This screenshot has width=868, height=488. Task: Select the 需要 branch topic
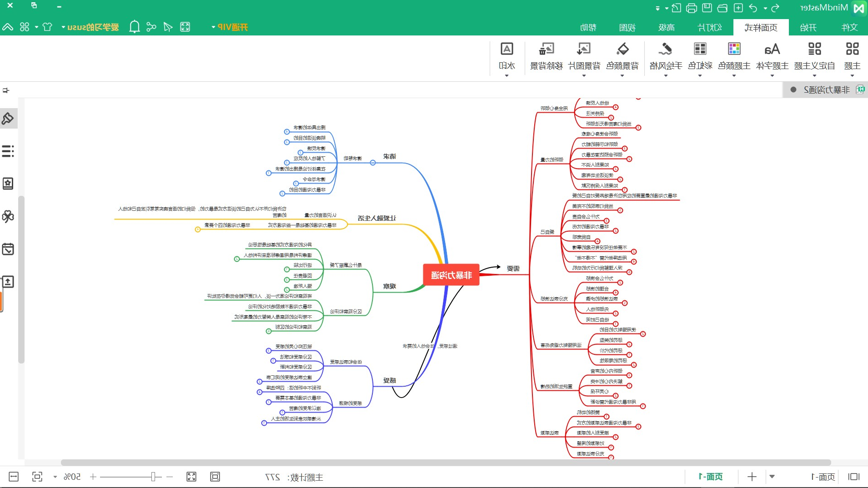(x=513, y=269)
